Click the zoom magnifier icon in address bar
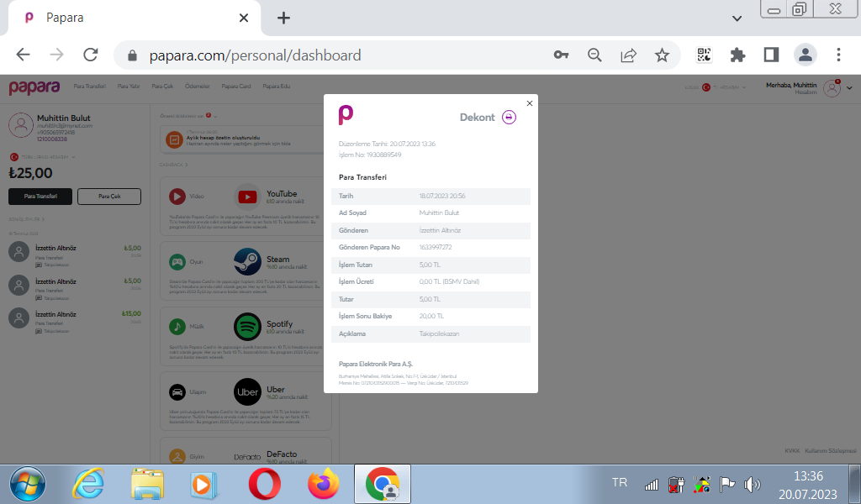The height and width of the screenshot is (504, 861). pos(594,55)
